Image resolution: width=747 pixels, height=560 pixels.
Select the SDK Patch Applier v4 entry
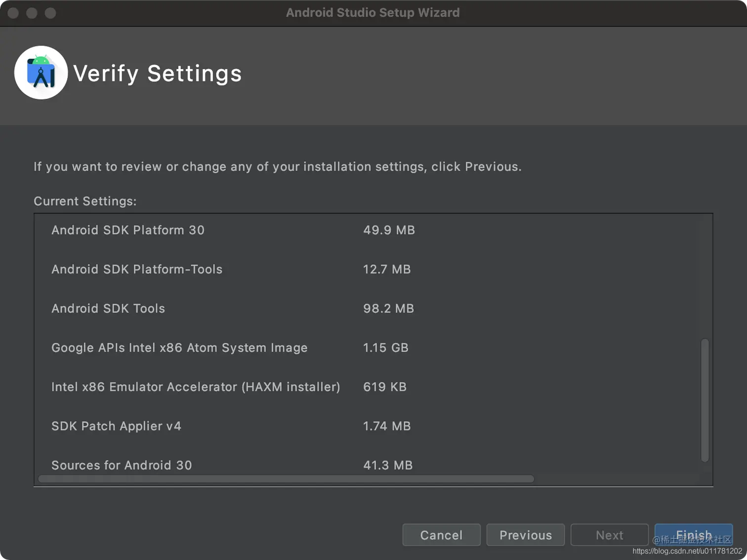point(117,426)
